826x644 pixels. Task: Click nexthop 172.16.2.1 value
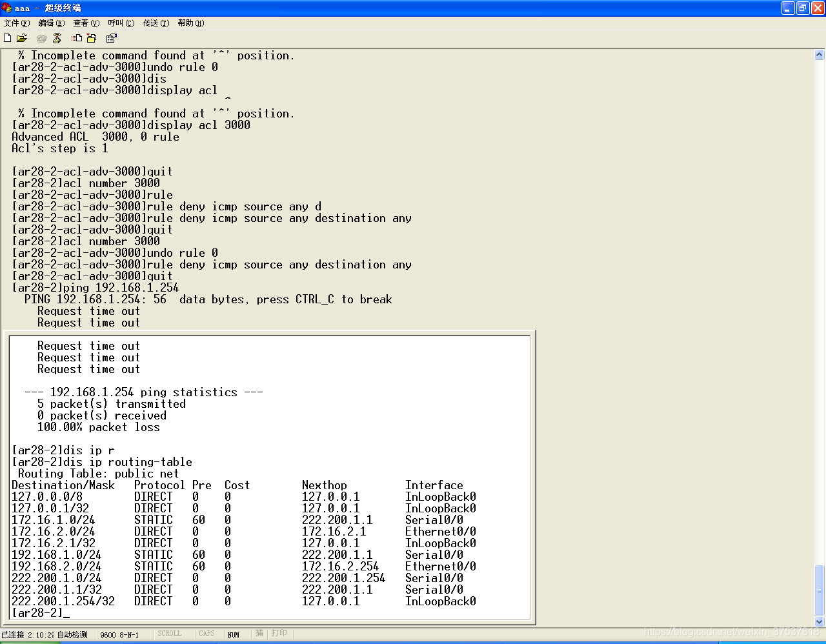coord(334,532)
